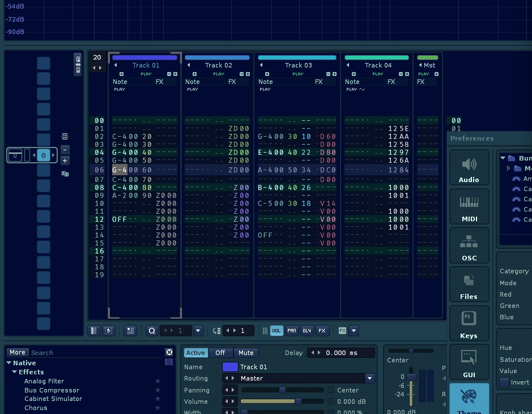
Task: Toggle the DLY column button
Action: [x=307, y=331]
